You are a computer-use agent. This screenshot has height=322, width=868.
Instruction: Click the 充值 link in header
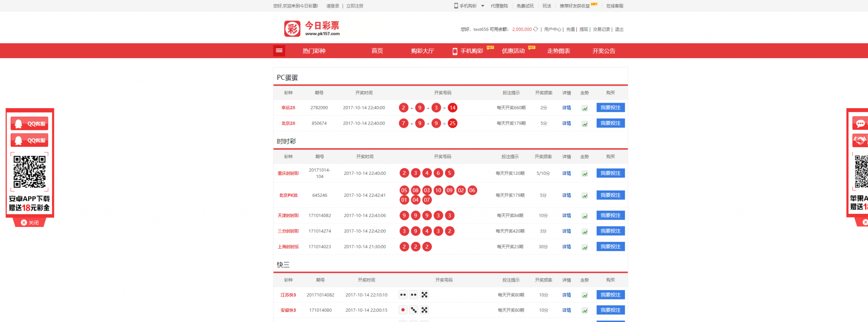(570, 29)
